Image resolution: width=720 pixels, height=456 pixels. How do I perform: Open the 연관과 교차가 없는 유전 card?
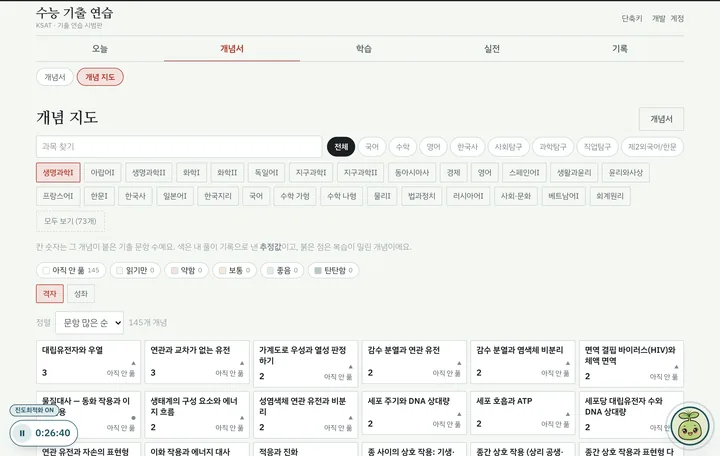point(197,362)
